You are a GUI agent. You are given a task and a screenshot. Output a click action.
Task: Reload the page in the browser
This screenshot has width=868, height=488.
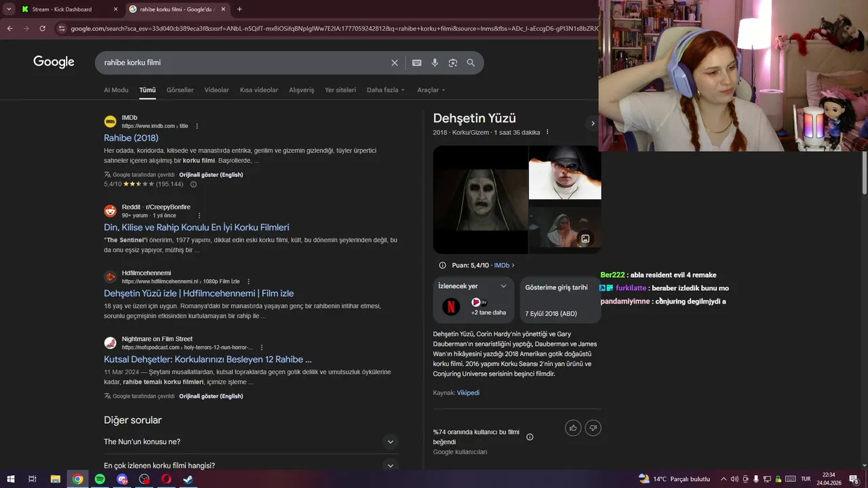[42, 28]
